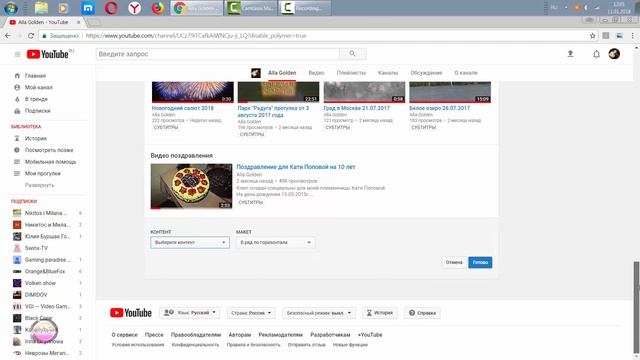This screenshot has width=640, height=360.
Task: Open the Поздравление для Кати Поповой video link
Action: (x=296, y=167)
